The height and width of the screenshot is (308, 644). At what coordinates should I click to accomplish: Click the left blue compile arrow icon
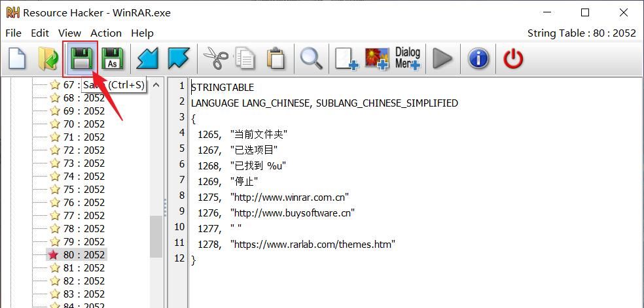tap(147, 59)
